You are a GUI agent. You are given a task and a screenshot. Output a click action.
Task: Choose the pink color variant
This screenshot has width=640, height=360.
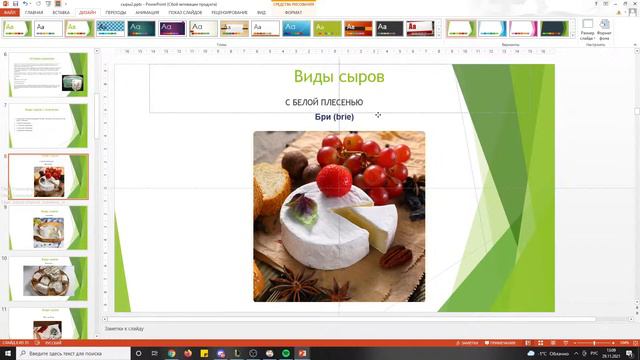click(523, 29)
